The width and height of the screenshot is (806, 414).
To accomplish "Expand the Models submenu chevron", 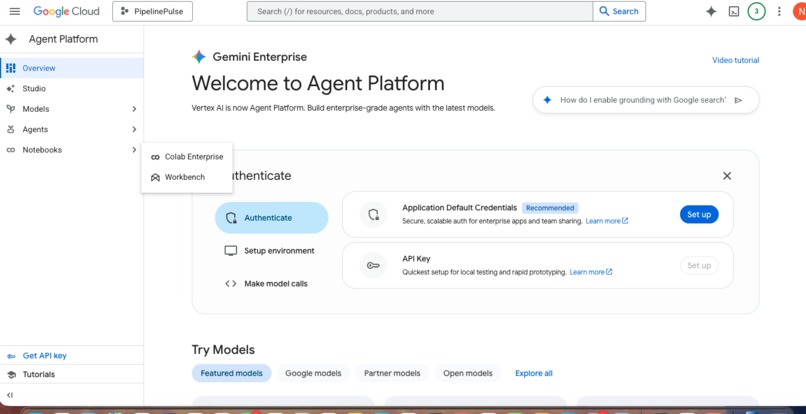I will pyautogui.click(x=134, y=109).
